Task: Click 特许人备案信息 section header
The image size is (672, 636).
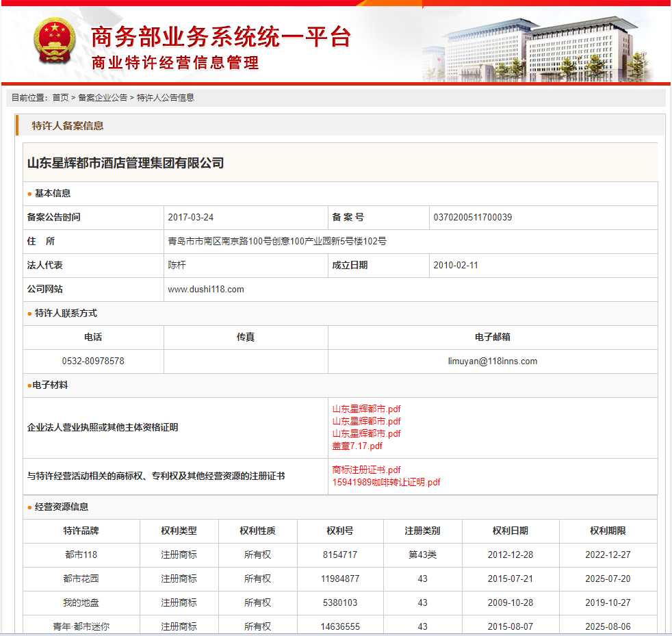Action: [x=68, y=126]
